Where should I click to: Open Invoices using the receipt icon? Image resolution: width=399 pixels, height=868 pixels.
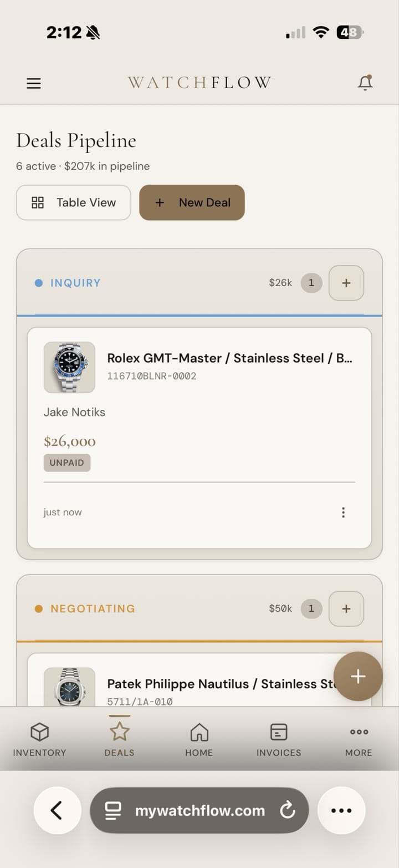click(279, 732)
